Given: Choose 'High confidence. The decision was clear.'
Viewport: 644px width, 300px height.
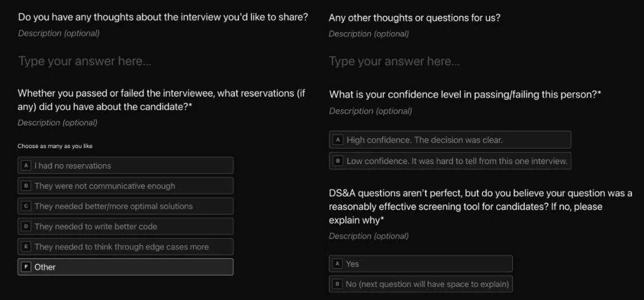Looking at the screenshot, I should (450, 140).
